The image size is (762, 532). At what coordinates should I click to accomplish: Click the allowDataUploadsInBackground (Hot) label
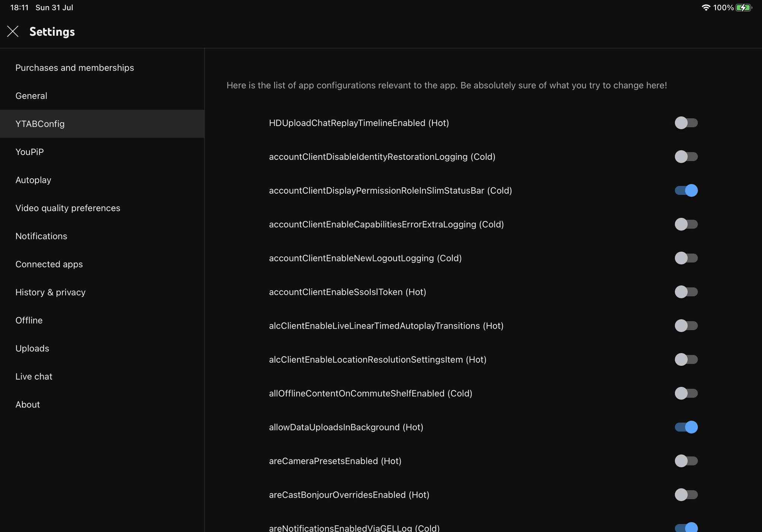[346, 428]
